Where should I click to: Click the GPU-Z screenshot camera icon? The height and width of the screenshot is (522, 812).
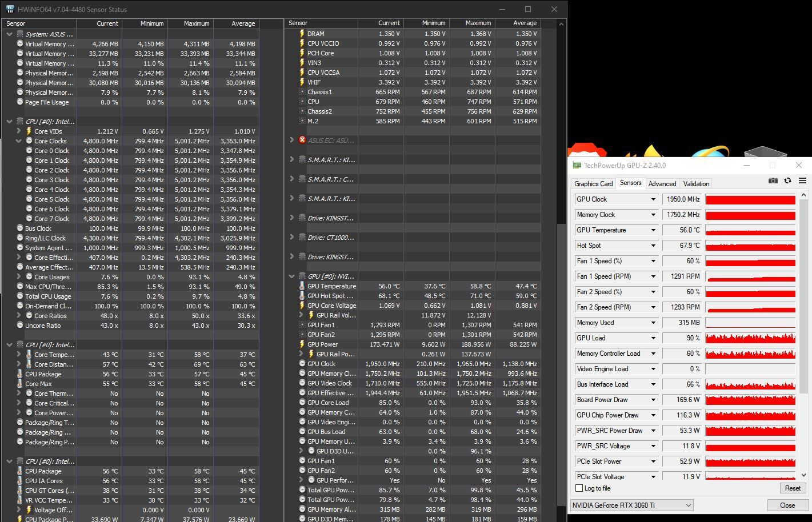coord(773,180)
